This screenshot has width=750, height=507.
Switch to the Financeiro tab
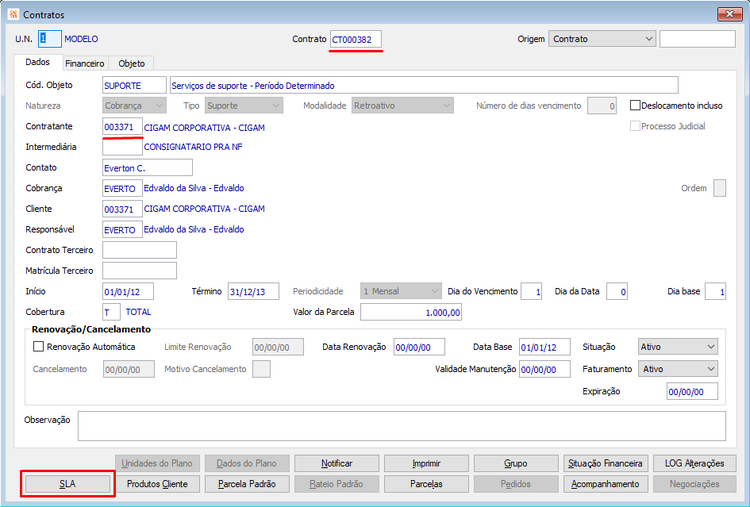tap(85, 63)
